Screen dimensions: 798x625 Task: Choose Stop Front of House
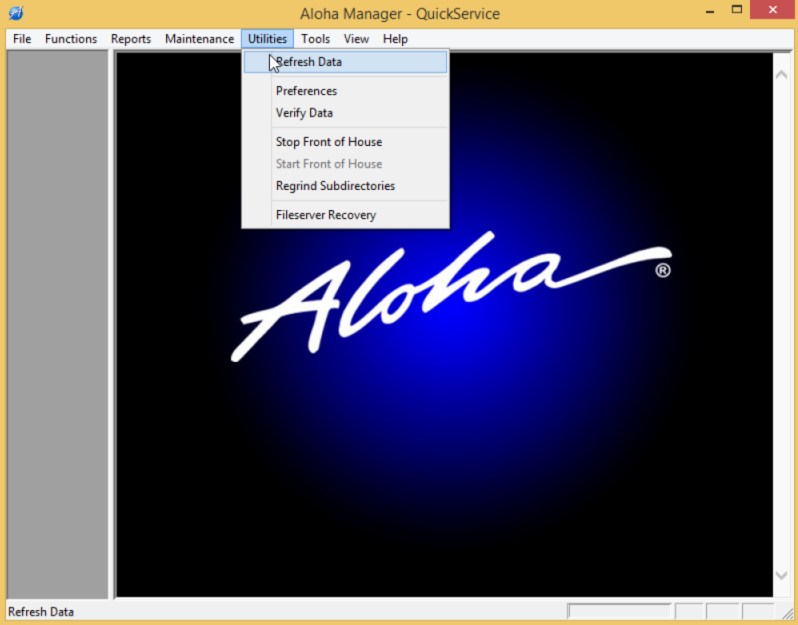[x=346, y=142]
